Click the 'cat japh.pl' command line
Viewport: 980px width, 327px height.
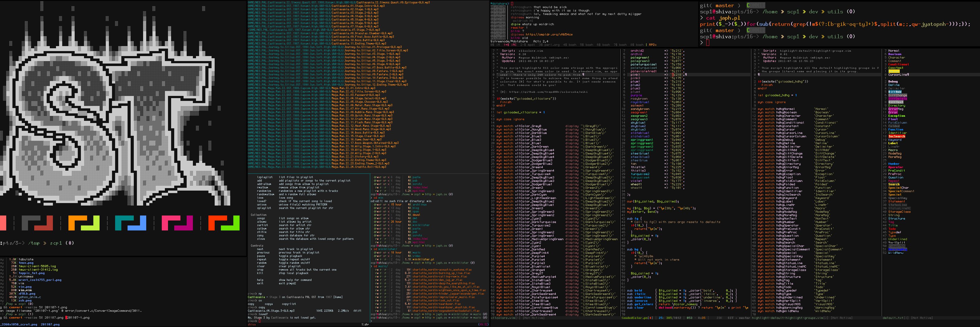[x=723, y=18]
